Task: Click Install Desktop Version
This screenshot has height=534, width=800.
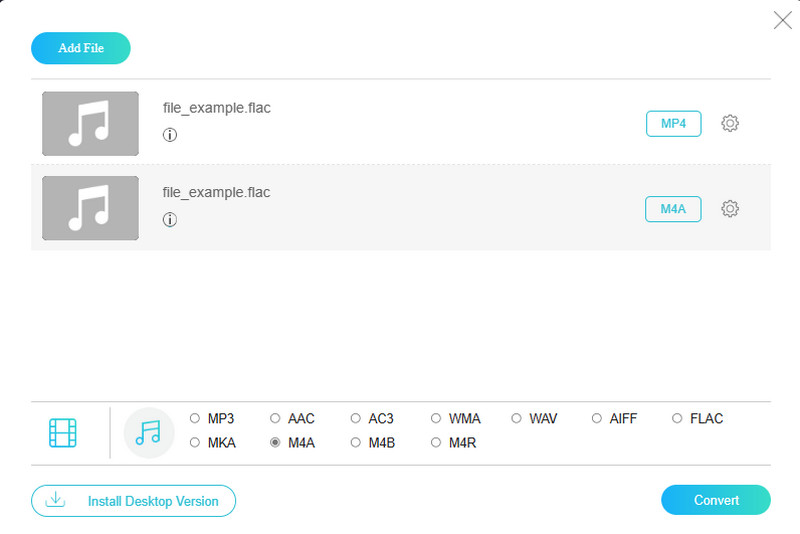Action: click(x=133, y=501)
